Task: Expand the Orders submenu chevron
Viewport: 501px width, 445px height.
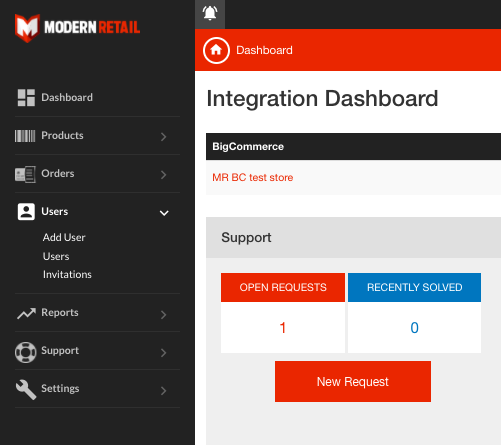Action: (163, 174)
